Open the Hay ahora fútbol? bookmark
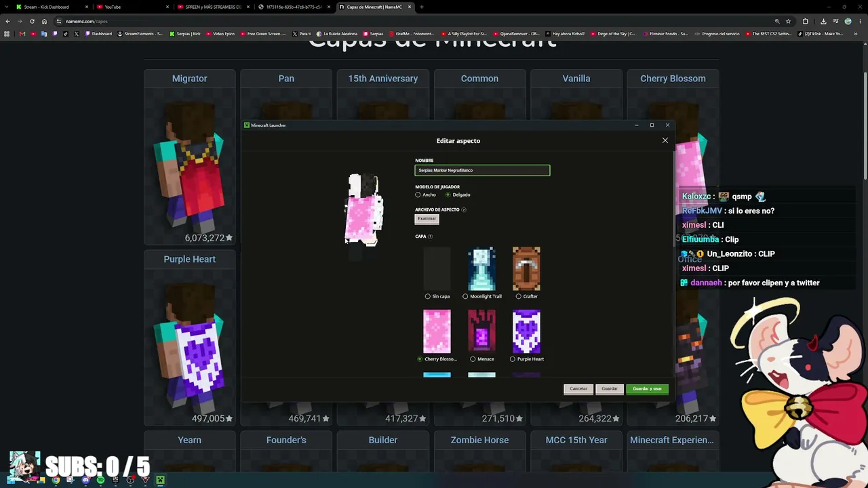The image size is (868, 488). coord(566,34)
